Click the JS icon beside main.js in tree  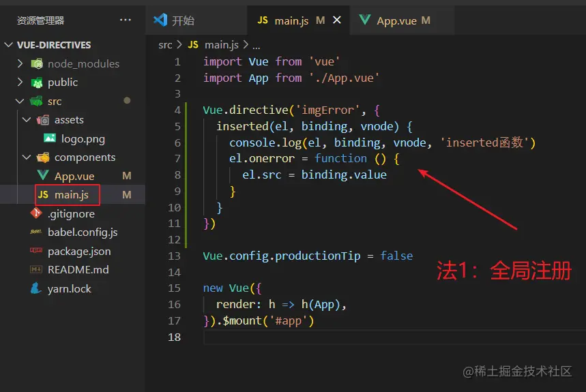pos(43,194)
